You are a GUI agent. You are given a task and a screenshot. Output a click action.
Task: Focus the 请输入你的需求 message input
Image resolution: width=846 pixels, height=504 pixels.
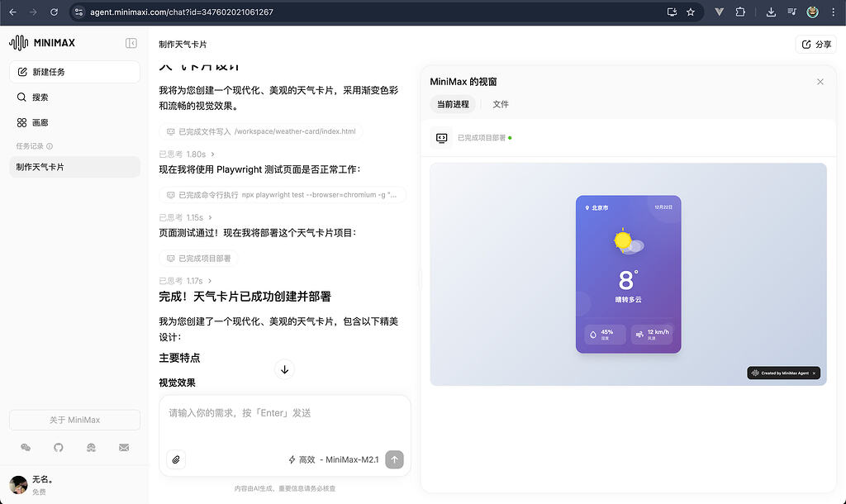(x=285, y=413)
